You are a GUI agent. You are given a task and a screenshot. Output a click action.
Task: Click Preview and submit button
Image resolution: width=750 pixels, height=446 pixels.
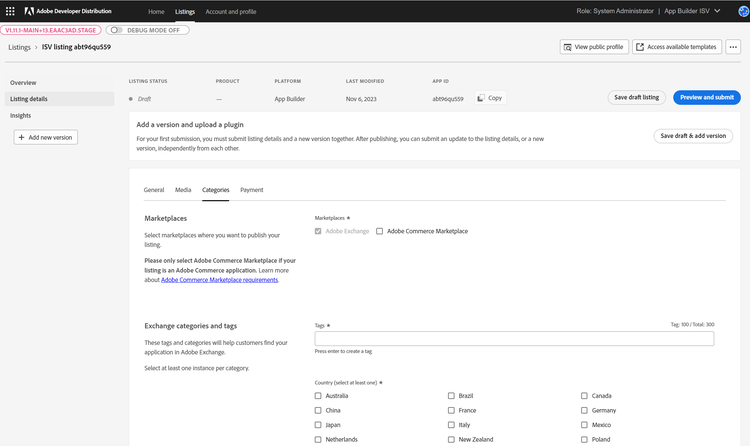click(706, 97)
